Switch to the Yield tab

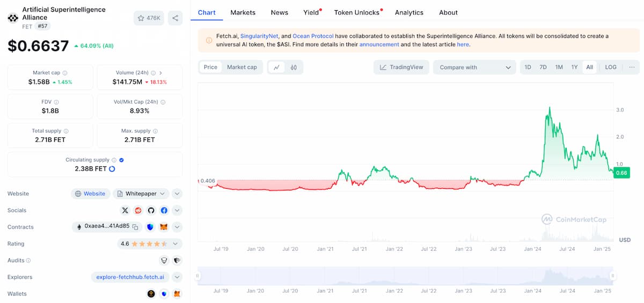pos(311,12)
